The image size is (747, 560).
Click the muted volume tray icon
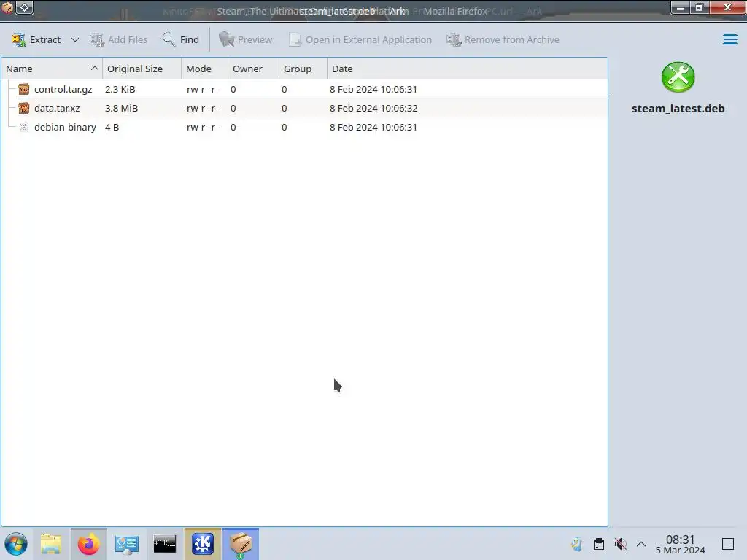pos(620,544)
